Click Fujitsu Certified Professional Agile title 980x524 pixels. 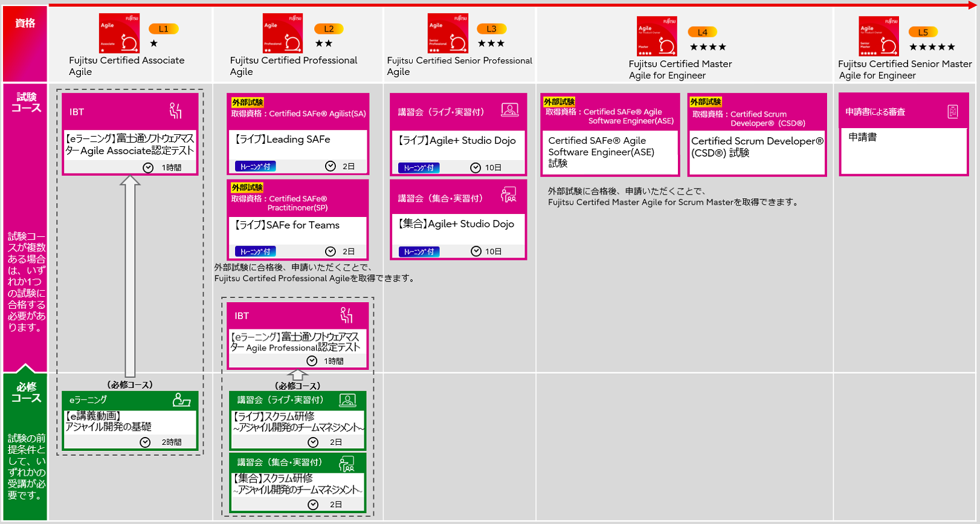point(294,66)
